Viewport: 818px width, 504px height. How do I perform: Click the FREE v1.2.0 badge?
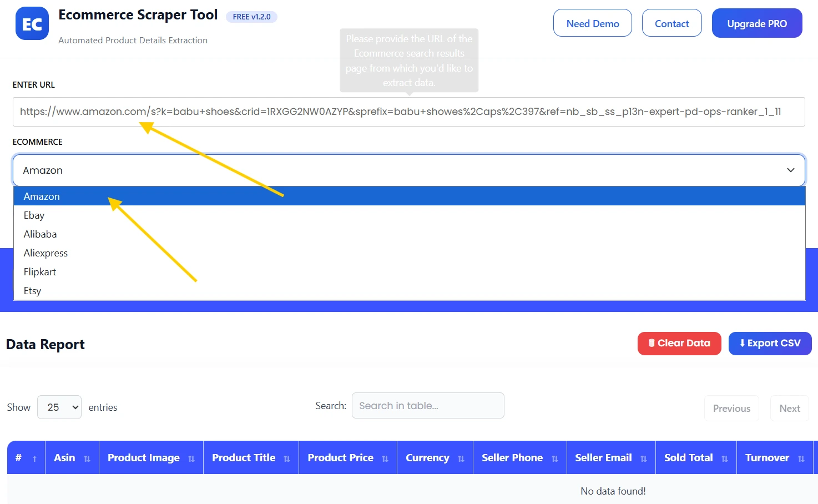251,17
